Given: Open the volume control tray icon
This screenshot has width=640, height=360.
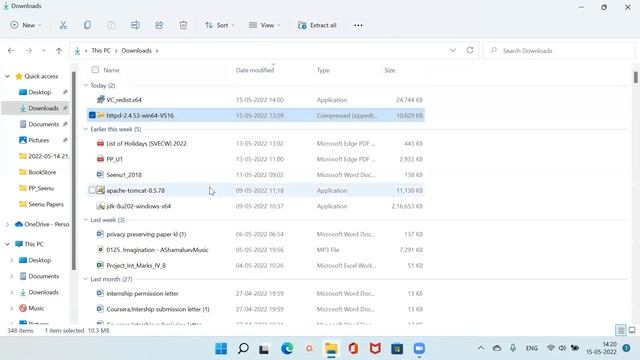Looking at the screenshot, I should [x=562, y=348].
